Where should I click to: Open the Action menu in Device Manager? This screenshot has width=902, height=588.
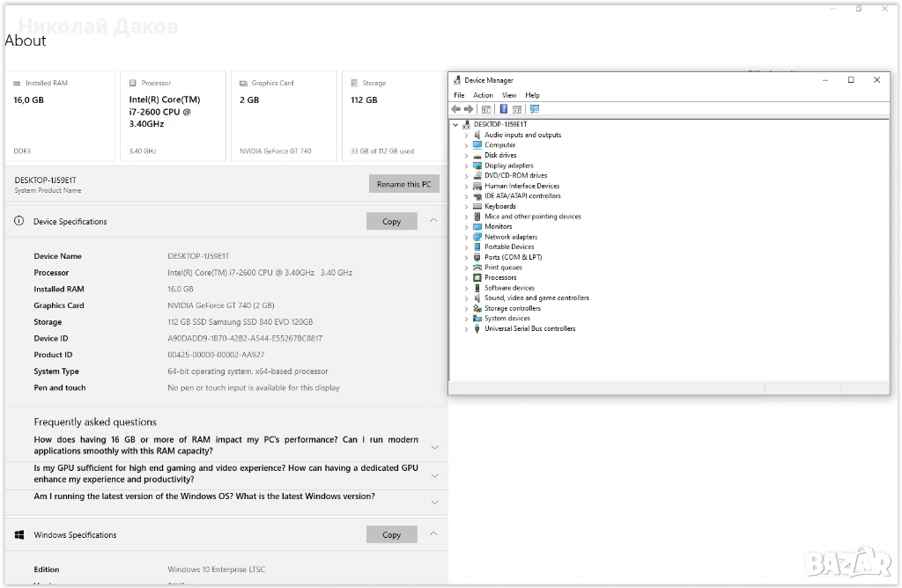coord(483,95)
